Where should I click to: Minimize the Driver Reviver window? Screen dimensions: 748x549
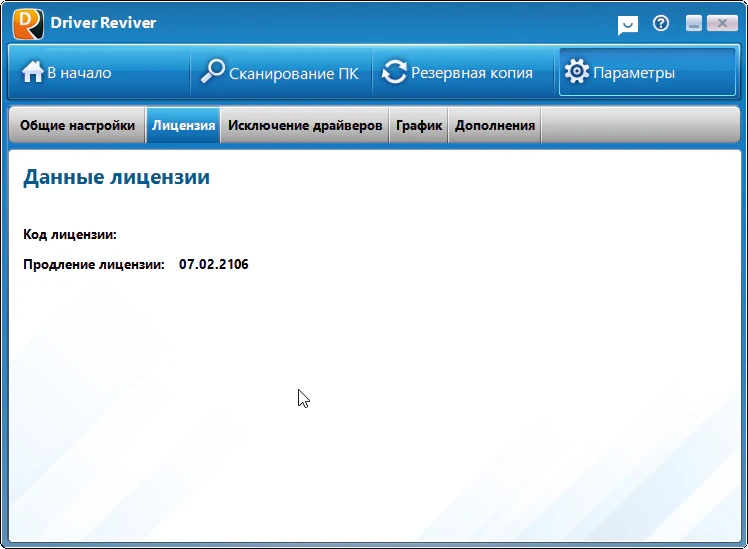[694, 23]
